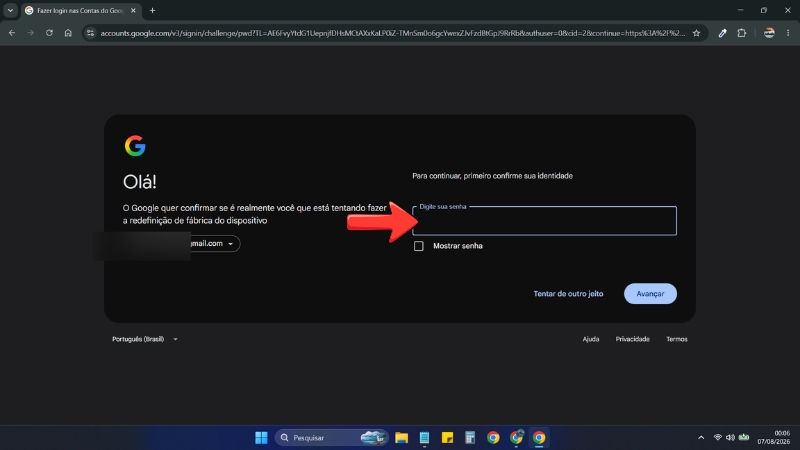Image resolution: width=800 pixels, height=450 pixels.
Task: Go back using the browser back arrow
Action: [x=12, y=33]
